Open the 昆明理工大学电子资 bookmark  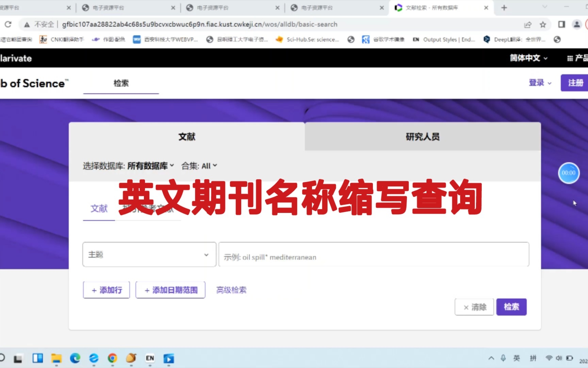click(x=237, y=40)
